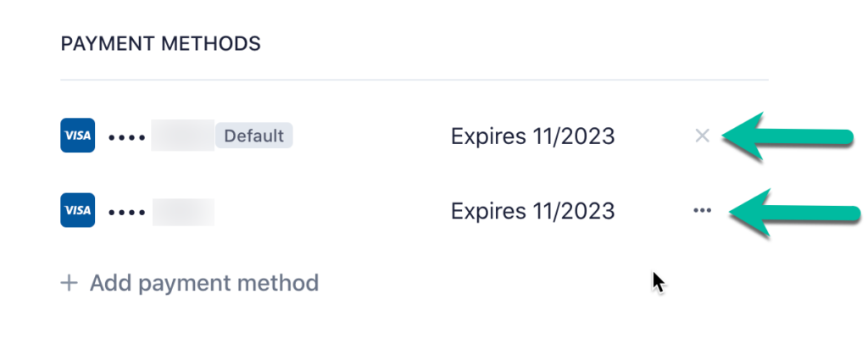Click the divider line under PAYMENT METHODS heading
Image resolution: width=868 pixels, height=344 pixels.
tap(414, 80)
